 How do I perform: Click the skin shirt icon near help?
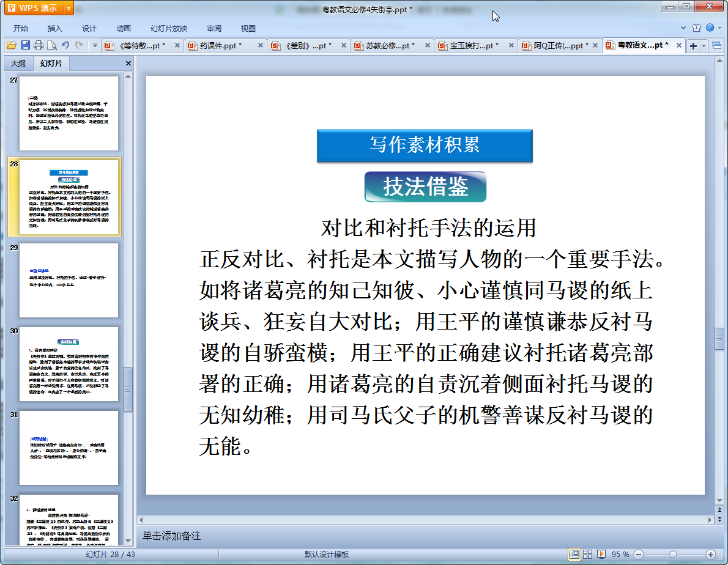pyautogui.click(x=696, y=28)
